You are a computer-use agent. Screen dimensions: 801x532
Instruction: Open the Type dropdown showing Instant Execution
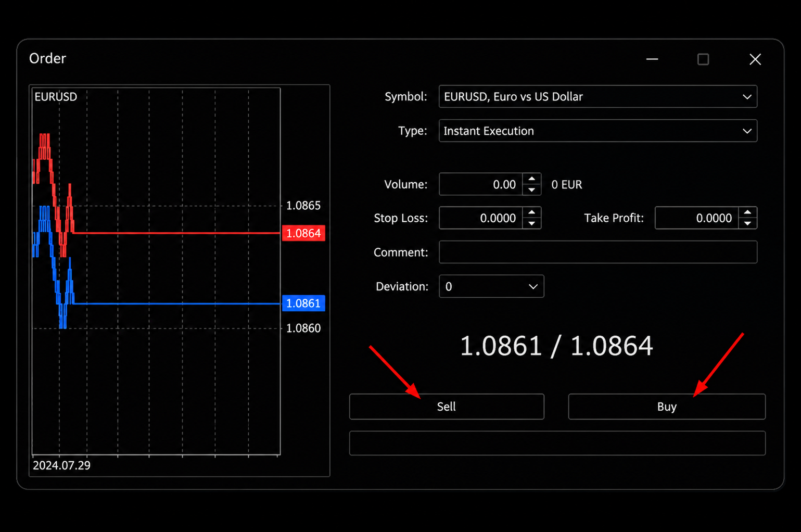(x=597, y=131)
